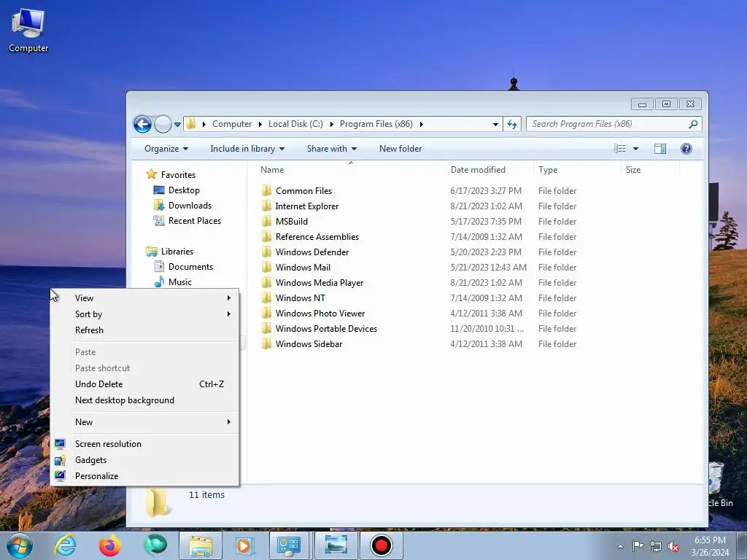Choose Screen resolution from context menu
This screenshot has width=747, height=560.
[x=144, y=444]
